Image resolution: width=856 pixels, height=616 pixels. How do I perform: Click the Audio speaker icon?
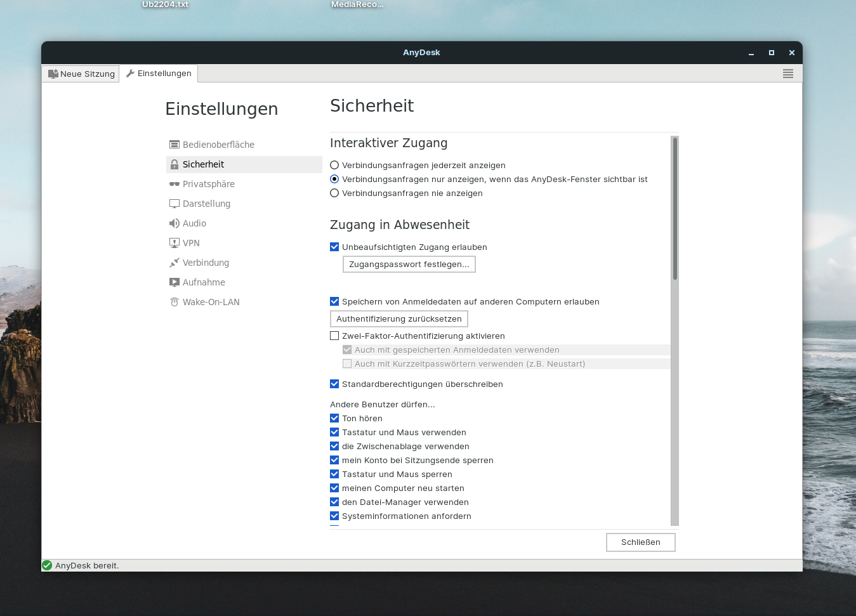[174, 223]
